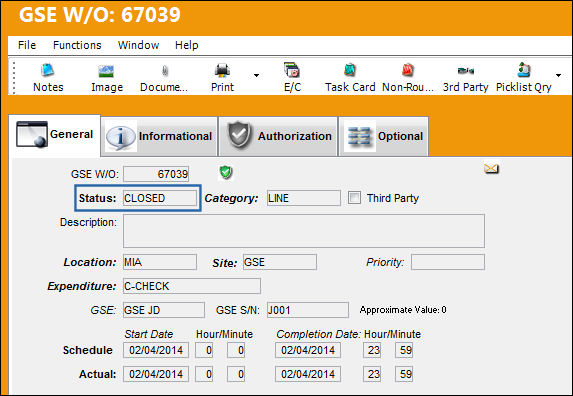Click the Task Card icon

(350, 70)
